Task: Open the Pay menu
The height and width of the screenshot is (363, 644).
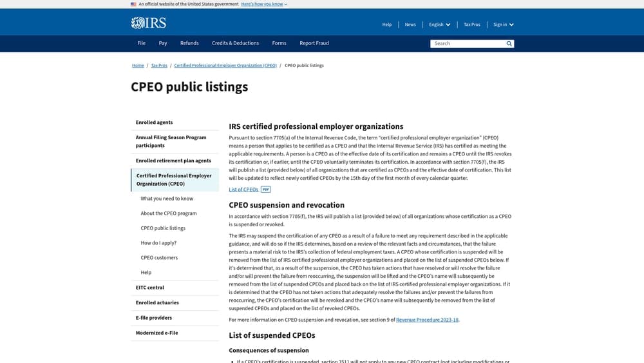Action: coord(163,43)
